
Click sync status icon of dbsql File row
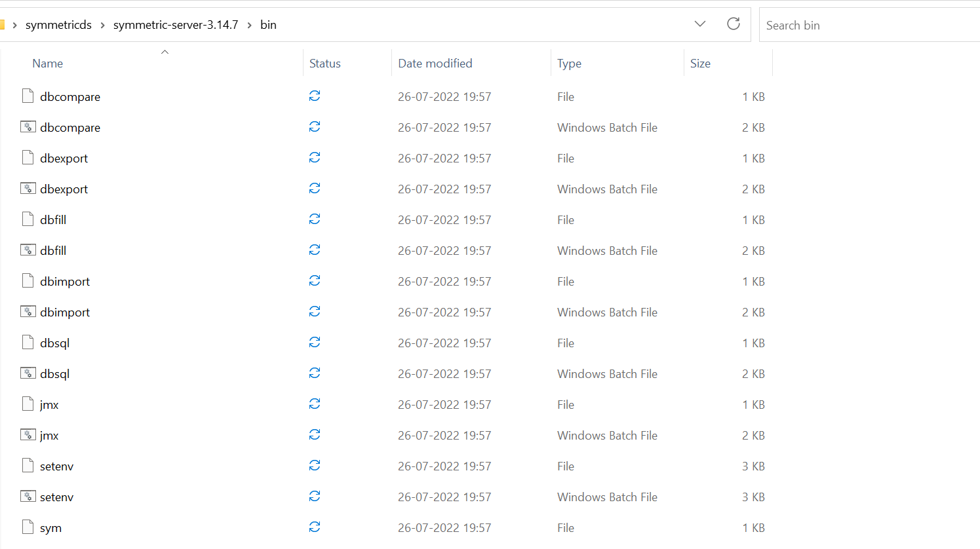315,343
